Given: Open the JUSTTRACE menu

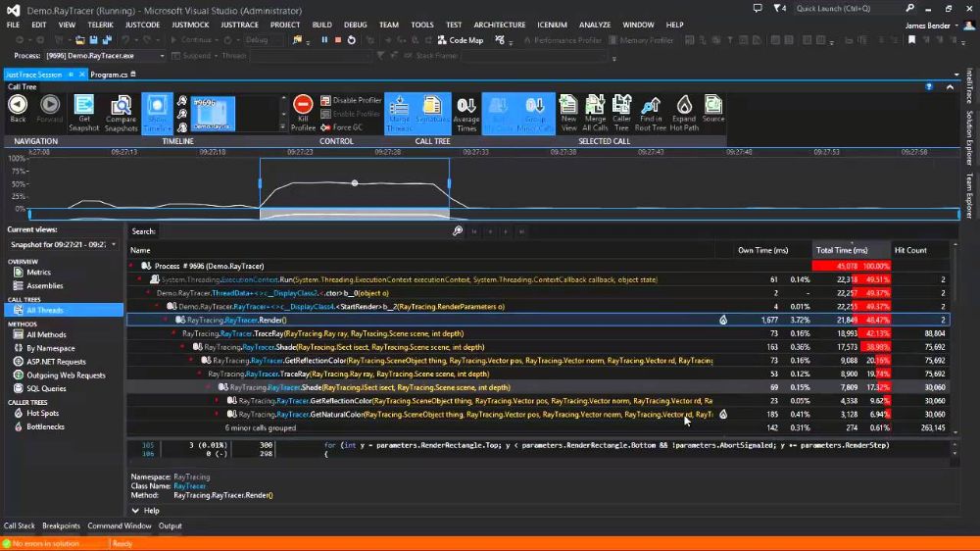Looking at the screenshot, I should point(239,25).
